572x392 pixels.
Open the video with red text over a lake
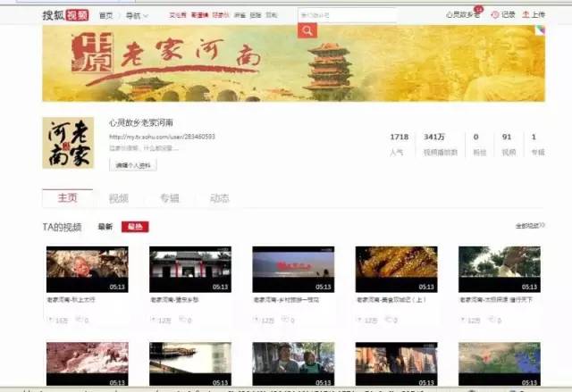click(x=293, y=270)
